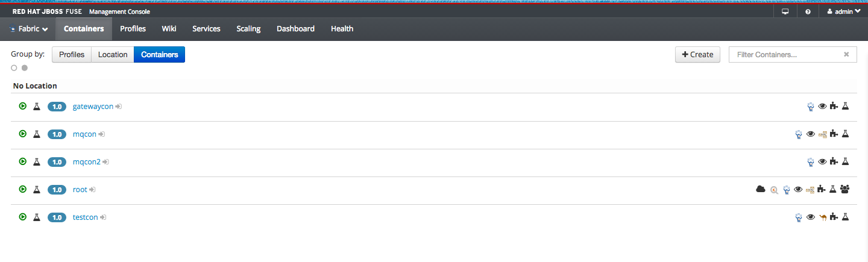Click the users group icon on root row
868x262 pixels.
pos(845,189)
